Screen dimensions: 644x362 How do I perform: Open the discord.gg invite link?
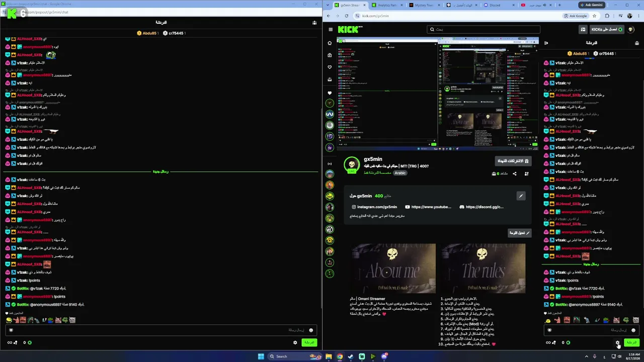click(x=481, y=207)
